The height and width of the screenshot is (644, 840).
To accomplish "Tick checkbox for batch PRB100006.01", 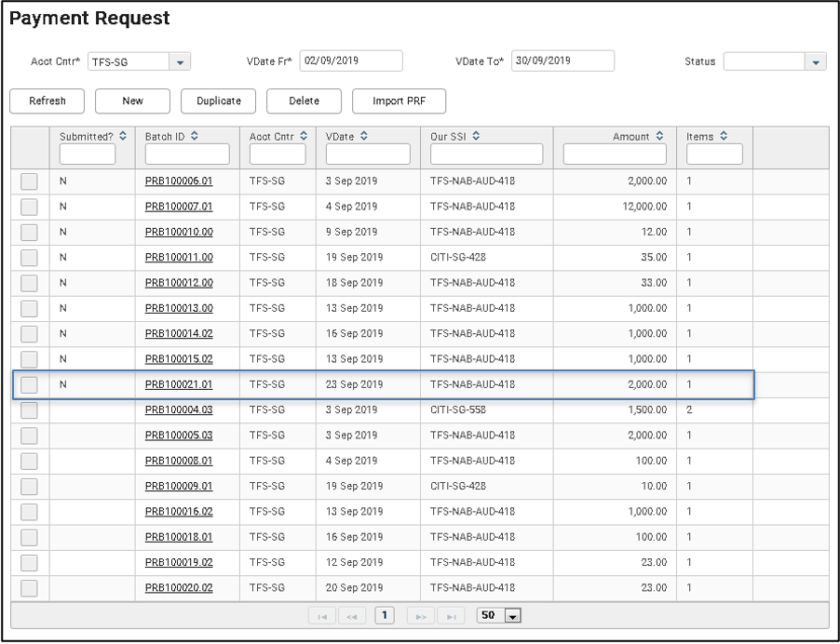I will coord(29,181).
